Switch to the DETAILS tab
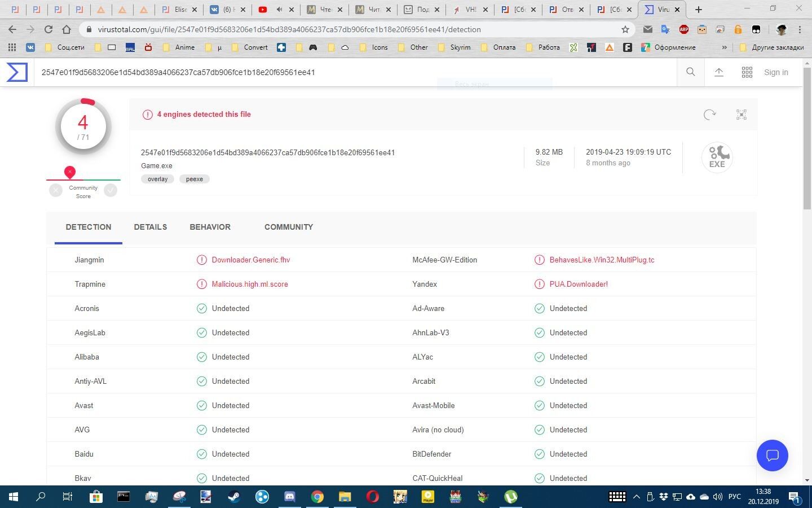The image size is (812, 508). (151, 227)
